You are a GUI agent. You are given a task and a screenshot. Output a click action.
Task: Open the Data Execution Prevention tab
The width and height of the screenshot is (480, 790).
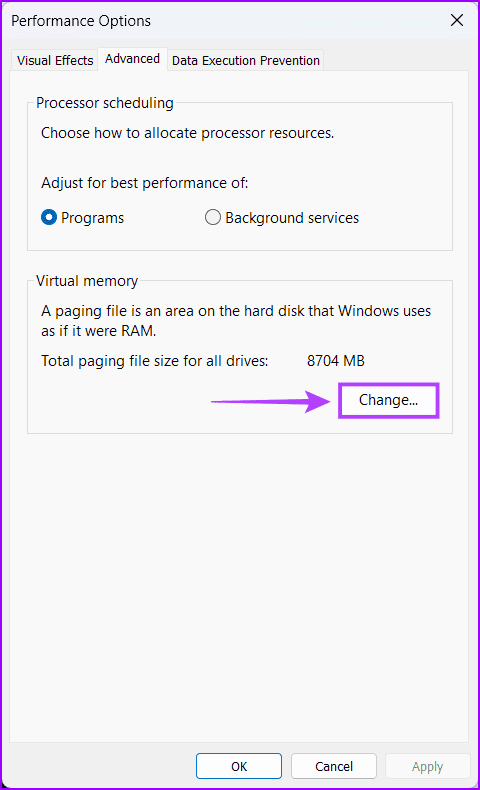click(x=246, y=60)
